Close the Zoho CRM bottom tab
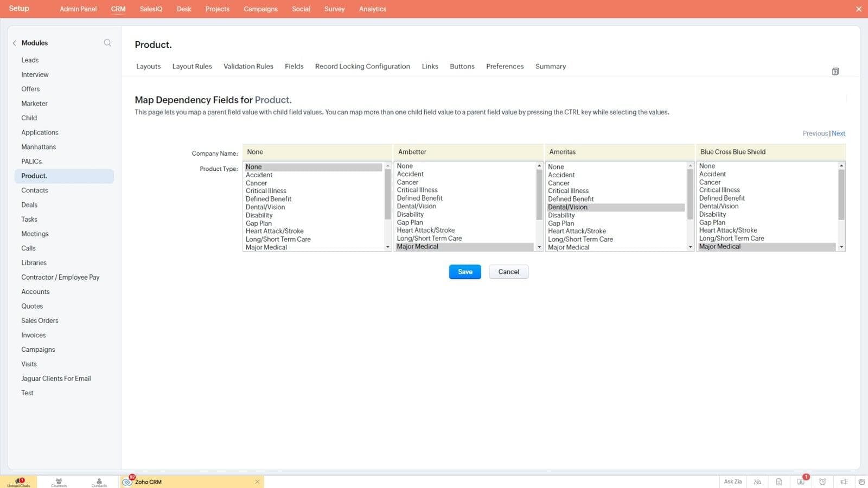 click(257, 481)
